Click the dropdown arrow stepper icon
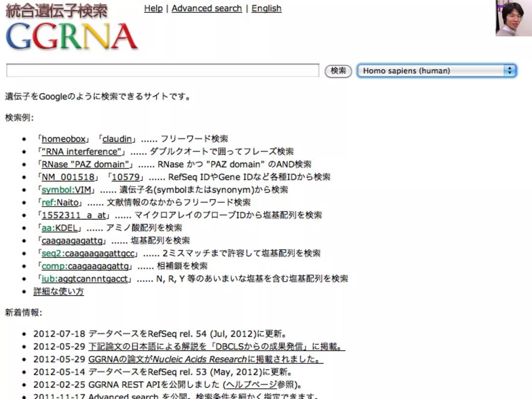The image size is (532, 399). [509, 71]
